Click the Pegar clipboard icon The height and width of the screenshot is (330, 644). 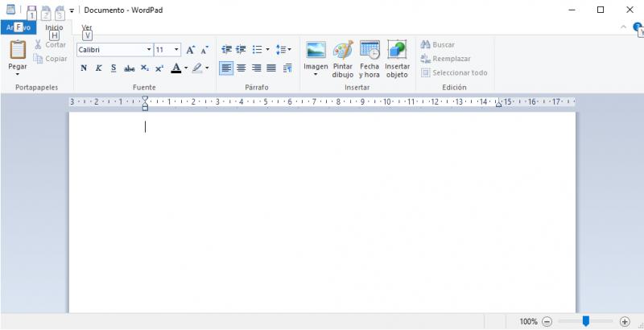pos(18,50)
